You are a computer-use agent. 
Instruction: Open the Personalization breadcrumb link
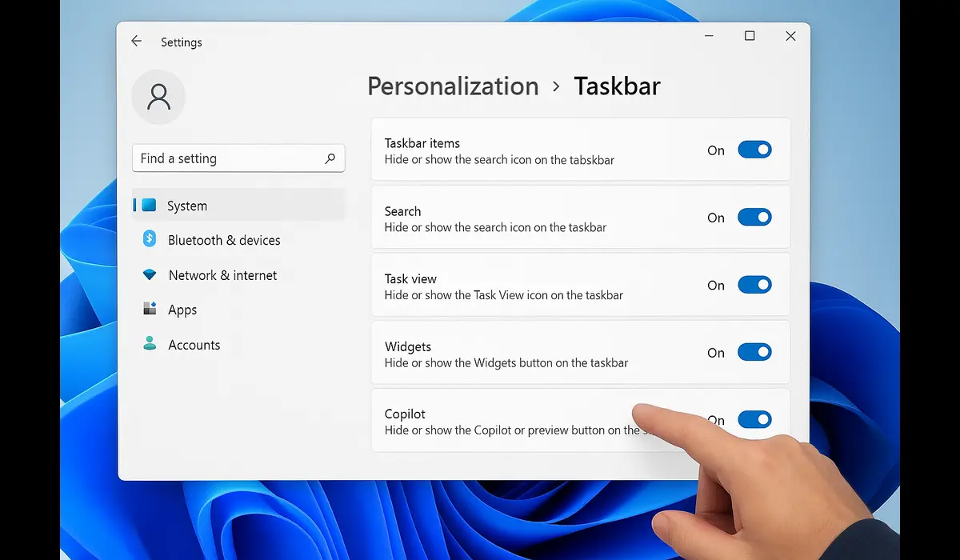[453, 86]
